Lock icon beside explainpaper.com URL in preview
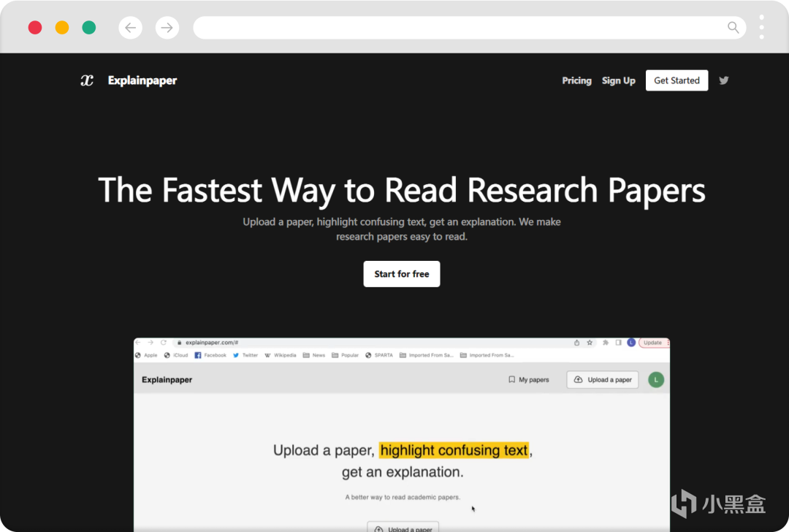Viewport: 789px width, 532px height. pyautogui.click(x=179, y=342)
